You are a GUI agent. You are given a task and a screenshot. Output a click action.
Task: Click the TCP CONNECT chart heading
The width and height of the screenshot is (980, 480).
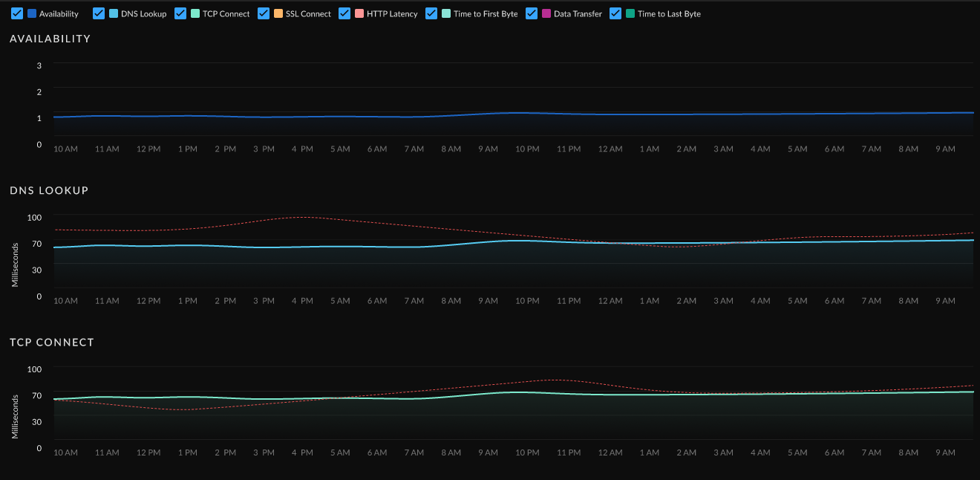pyautogui.click(x=52, y=343)
